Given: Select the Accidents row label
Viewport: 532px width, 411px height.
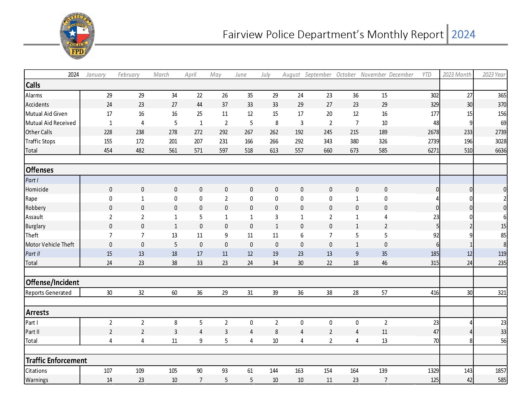Looking at the screenshot, I should pos(37,104).
